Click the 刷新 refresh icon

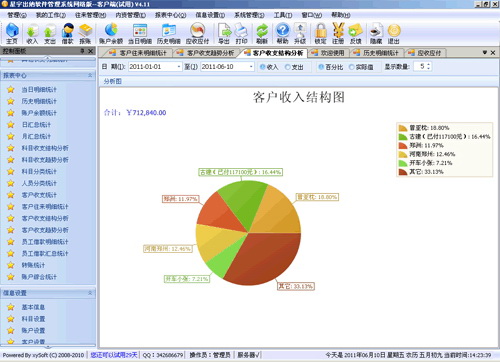(262, 33)
